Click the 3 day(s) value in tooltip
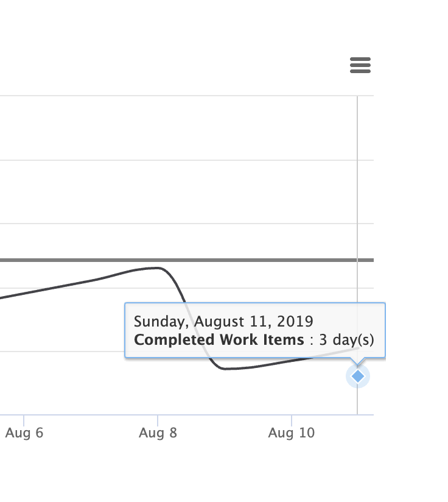Screen dimensions: 448x502 346,340
